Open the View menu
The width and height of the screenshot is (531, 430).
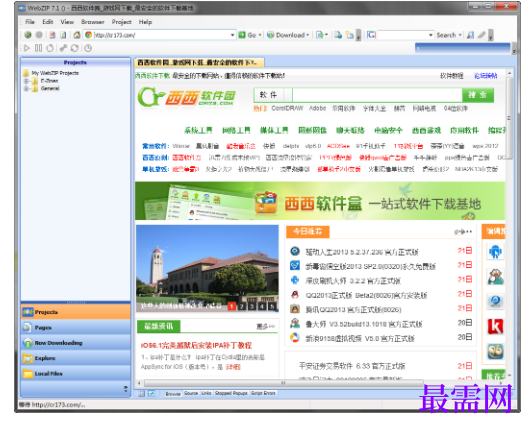click(x=67, y=22)
